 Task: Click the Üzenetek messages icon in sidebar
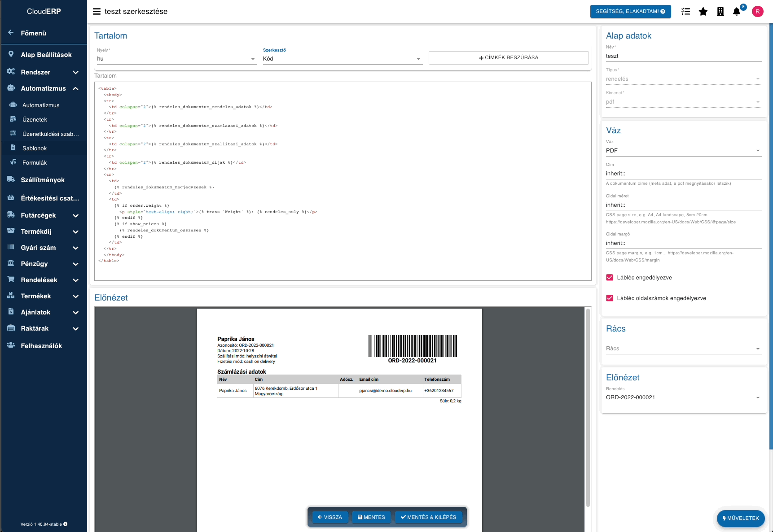13,119
